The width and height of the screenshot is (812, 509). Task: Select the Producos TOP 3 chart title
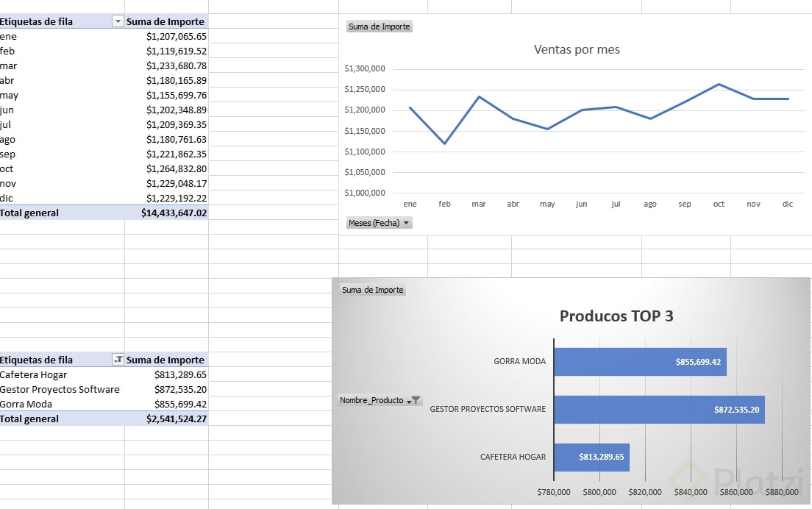click(616, 316)
